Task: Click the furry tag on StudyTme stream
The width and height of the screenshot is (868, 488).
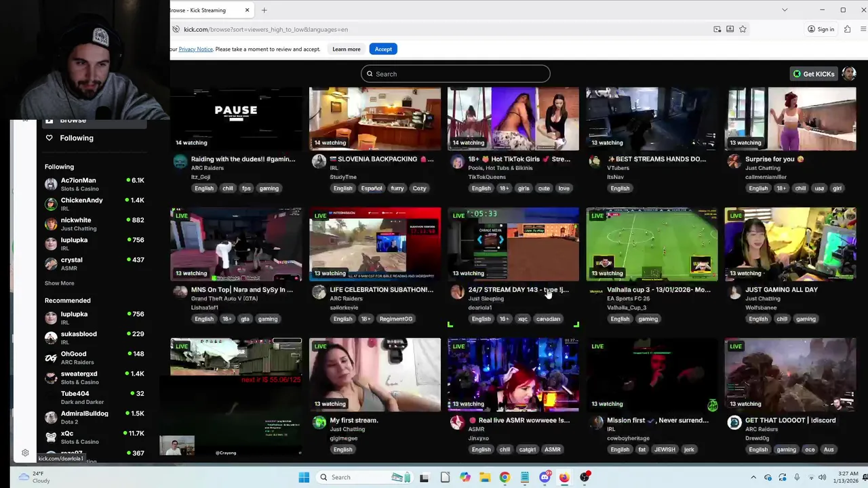Action: point(397,188)
